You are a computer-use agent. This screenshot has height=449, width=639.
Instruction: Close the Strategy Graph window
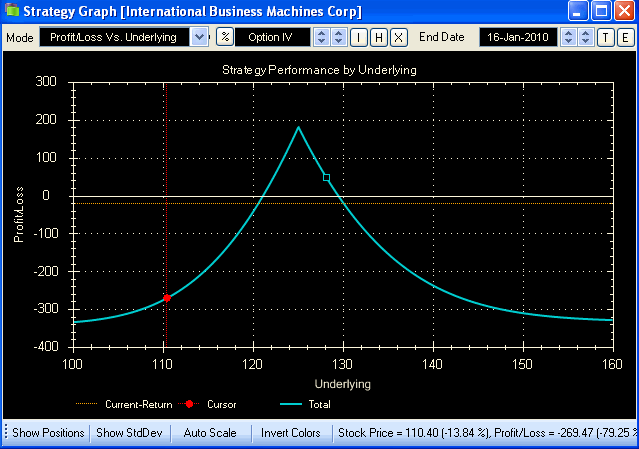[x=624, y=11]
